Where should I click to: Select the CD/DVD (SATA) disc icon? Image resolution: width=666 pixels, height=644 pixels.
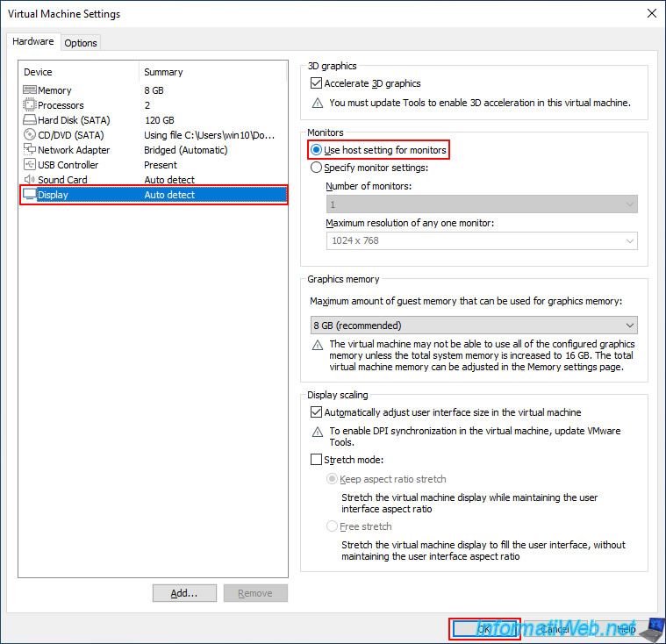click(30, 134)
